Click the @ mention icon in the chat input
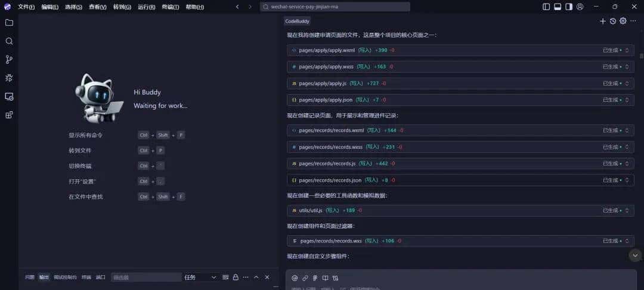 (x=295, y=277)
